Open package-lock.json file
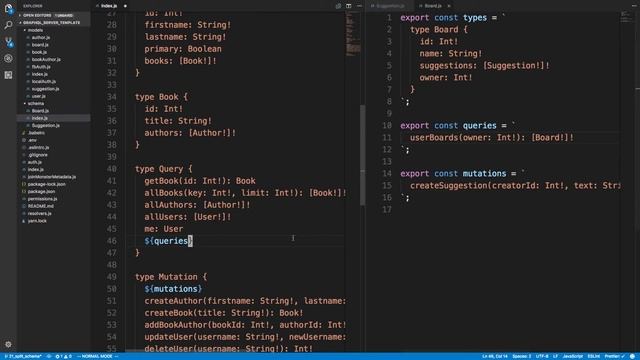The image size is (640, 360). click(47, 184)
